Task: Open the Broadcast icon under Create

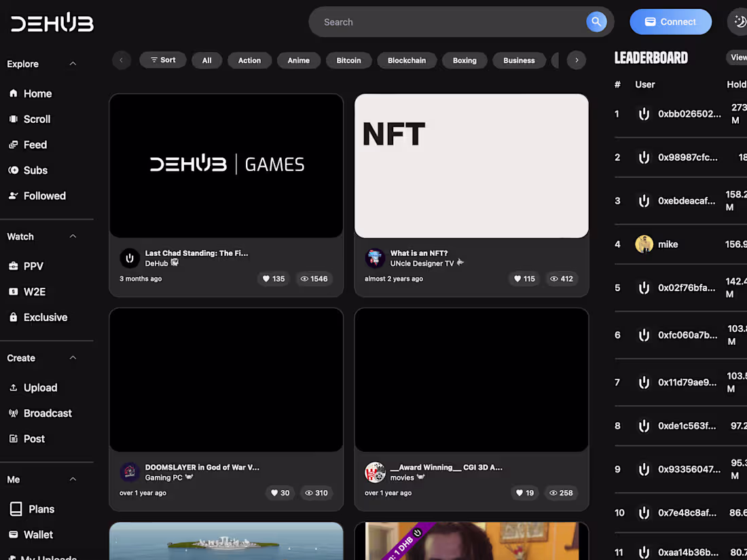Action: [14, 413]
